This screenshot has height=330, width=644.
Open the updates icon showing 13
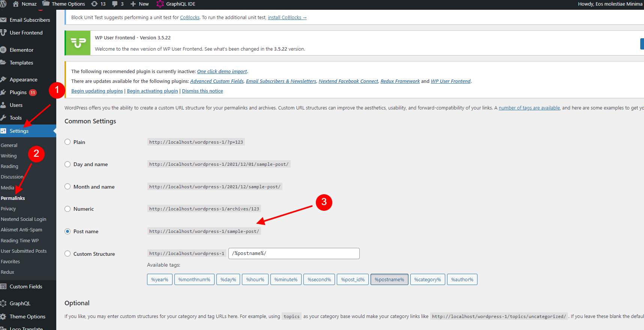point(95,4)
